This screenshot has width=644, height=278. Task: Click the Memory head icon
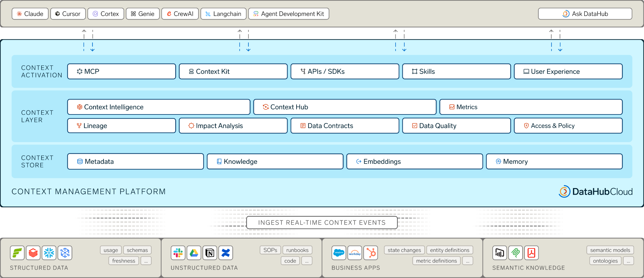[x=498, y=162]
